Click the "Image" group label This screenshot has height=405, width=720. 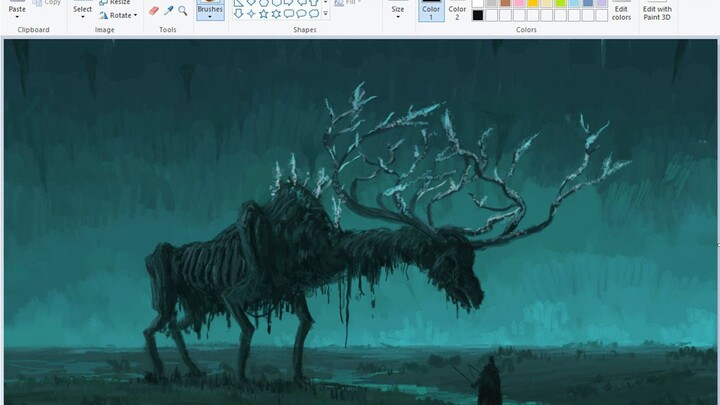tap(105, 29)
